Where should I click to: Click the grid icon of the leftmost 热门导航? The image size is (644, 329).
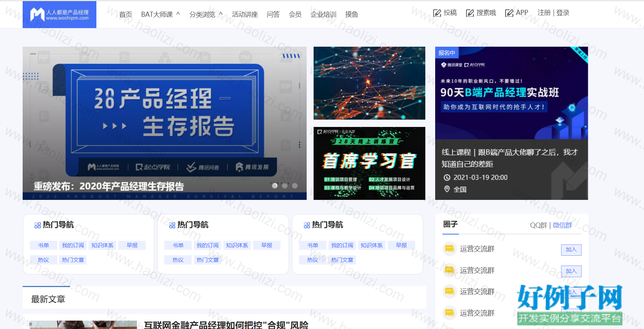[38, 225]
